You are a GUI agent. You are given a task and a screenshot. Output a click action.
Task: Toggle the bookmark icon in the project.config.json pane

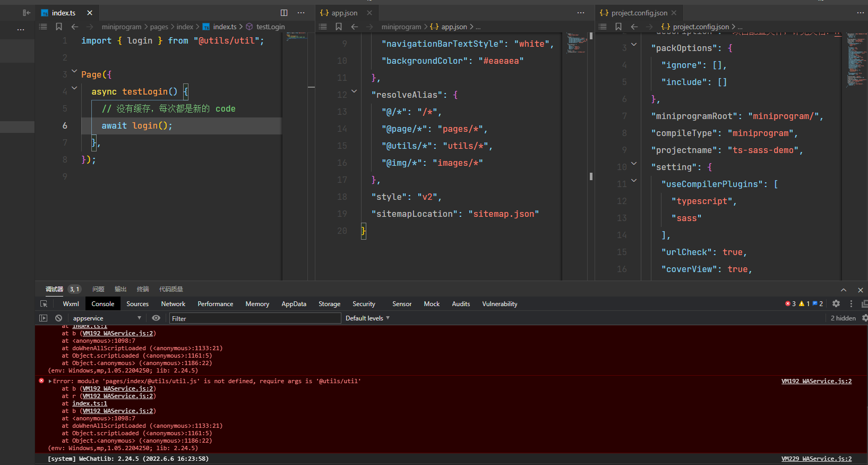coord(618,27)
